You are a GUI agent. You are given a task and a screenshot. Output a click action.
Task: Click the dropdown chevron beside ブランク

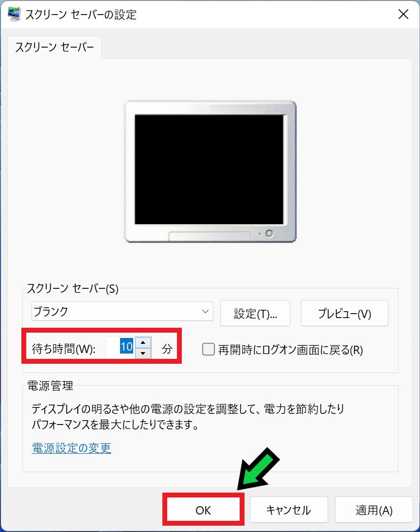click(205, 311)
